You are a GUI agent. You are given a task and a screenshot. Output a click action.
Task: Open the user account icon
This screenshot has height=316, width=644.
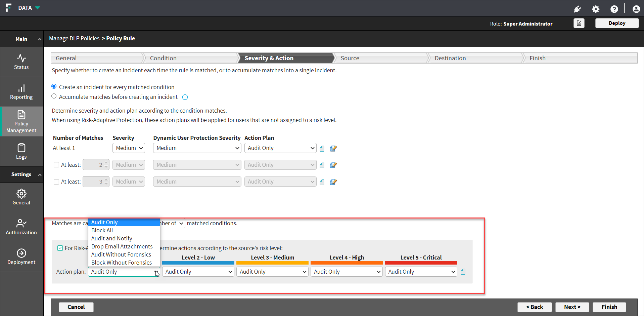click(x=636, y=9)
